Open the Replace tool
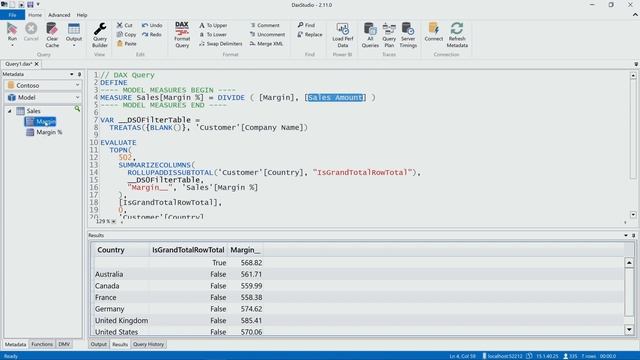Image resolution: width=640 pixels, height=360 pixels. tap(310, 35)
